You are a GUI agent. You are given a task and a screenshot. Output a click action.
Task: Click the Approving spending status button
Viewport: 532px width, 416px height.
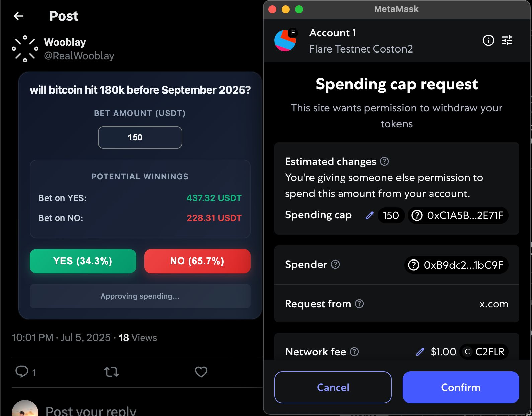click(140, 296)
